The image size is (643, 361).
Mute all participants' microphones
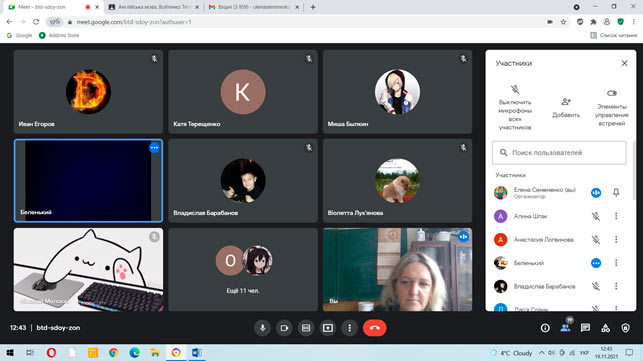(515, 108)
